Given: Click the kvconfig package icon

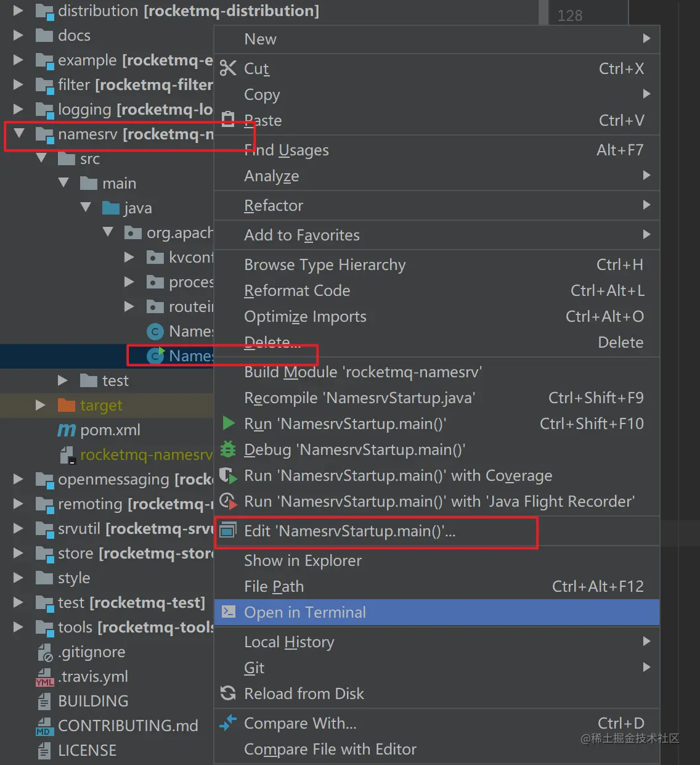Looking at the screenshot, I should pos(155,257).
